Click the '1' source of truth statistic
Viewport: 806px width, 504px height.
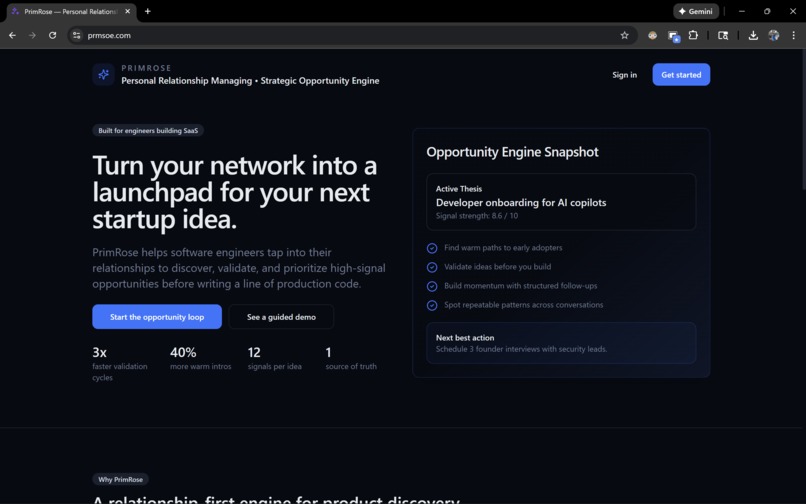(x=328, y=353)
